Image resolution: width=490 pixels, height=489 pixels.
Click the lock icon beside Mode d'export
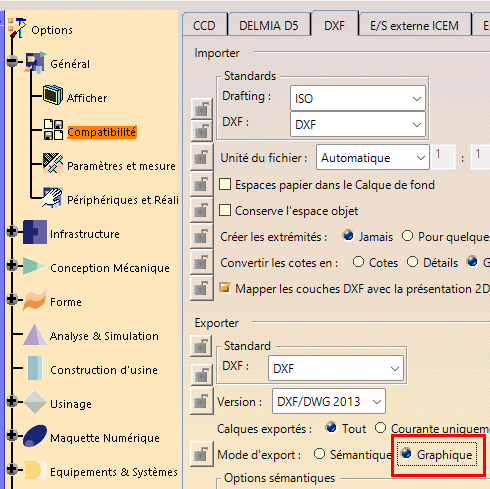(202, 454)
